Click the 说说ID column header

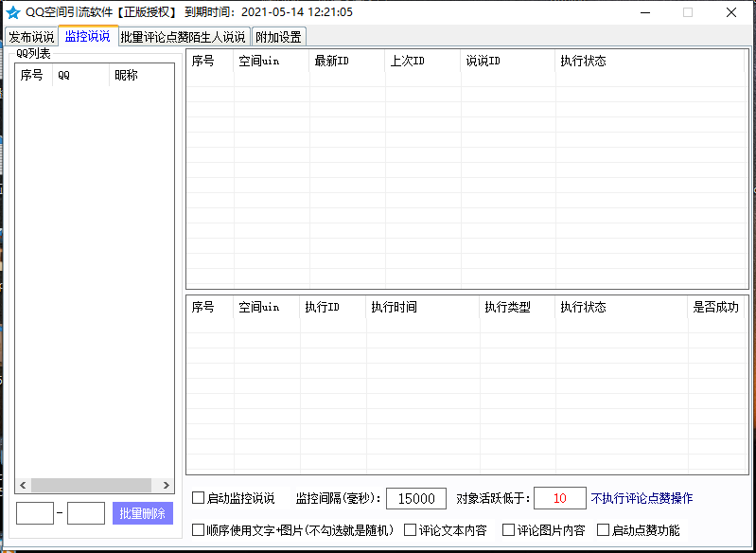pos(508,61)
